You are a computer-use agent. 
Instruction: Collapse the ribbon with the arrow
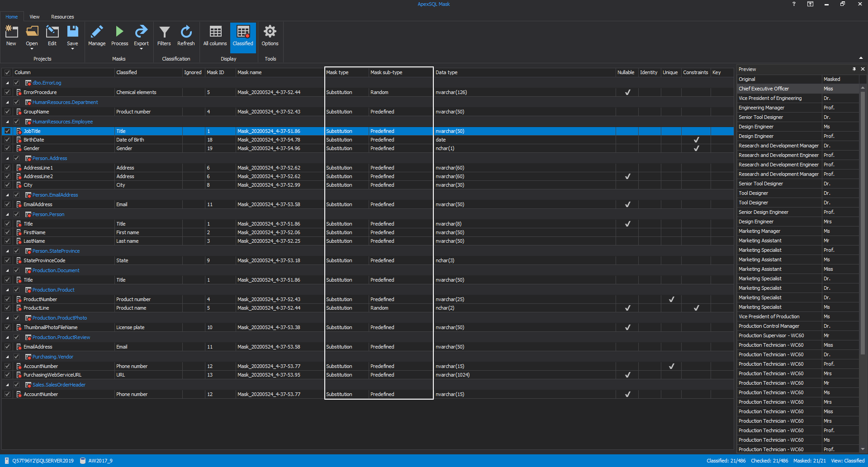click(x=860, y=58)
